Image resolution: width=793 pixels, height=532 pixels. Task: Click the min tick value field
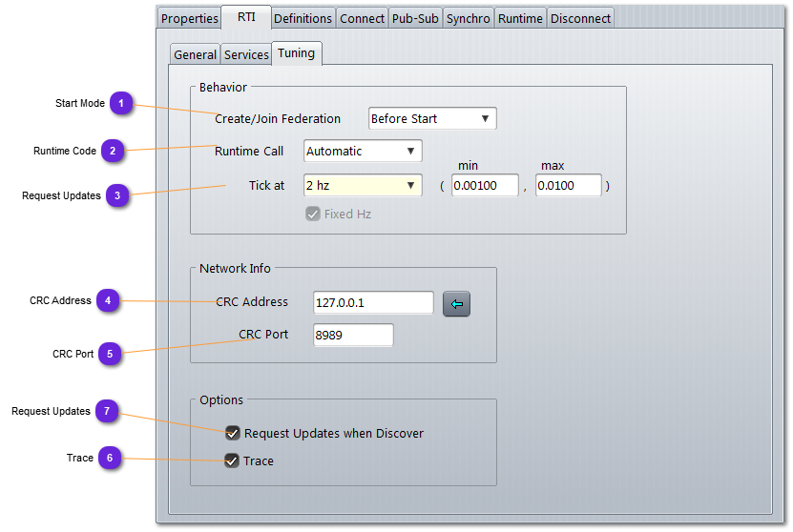pos(485,186)
